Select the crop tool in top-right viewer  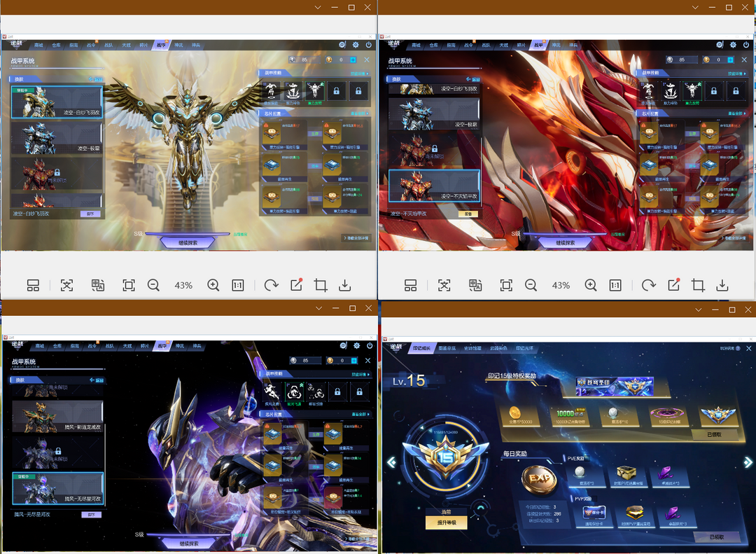tap(698, 285)
